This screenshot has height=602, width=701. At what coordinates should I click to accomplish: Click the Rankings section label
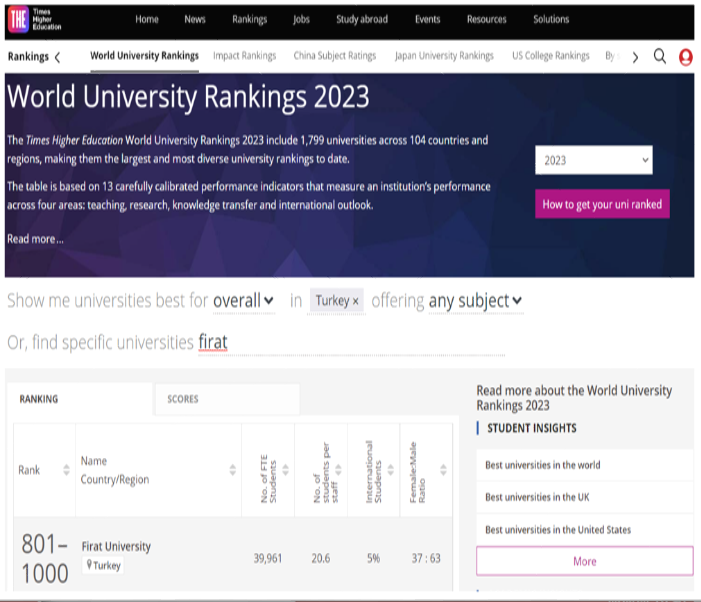(28, 57)
